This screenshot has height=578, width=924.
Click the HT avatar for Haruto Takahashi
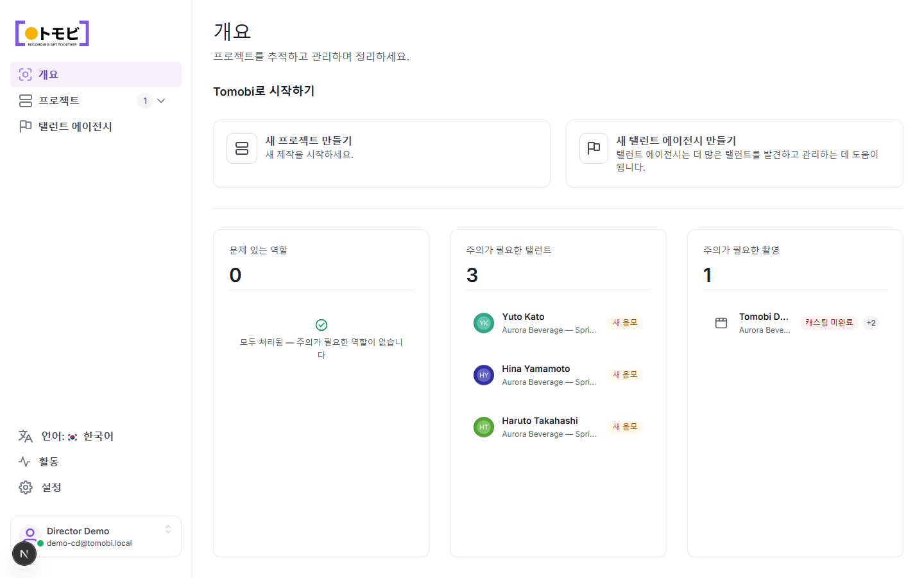(484, 427)
